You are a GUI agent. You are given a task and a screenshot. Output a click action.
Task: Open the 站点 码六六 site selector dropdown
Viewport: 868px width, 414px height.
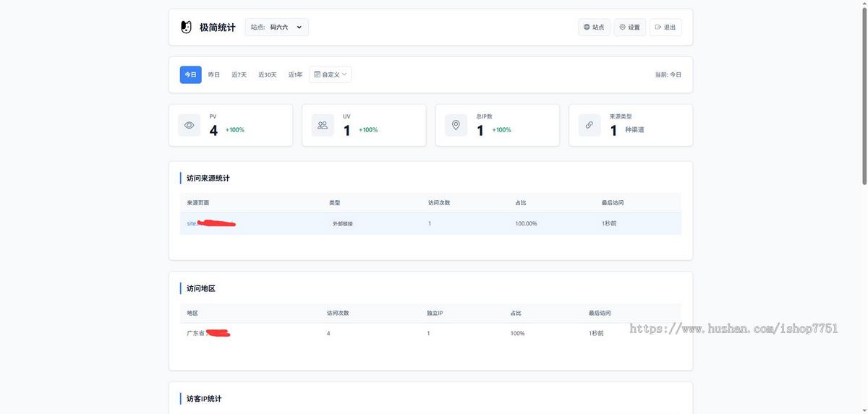tap(277, 27)
